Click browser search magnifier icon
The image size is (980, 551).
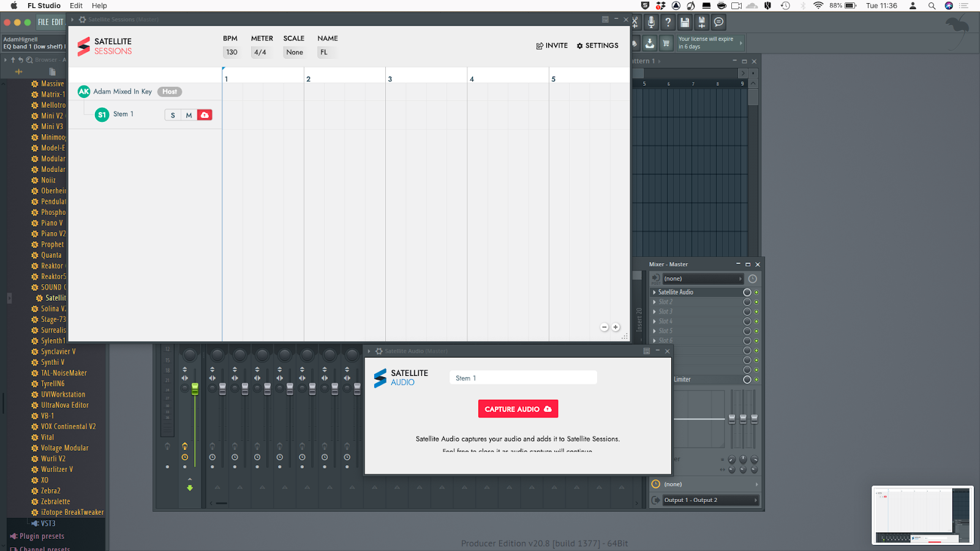tap(29, 60)
